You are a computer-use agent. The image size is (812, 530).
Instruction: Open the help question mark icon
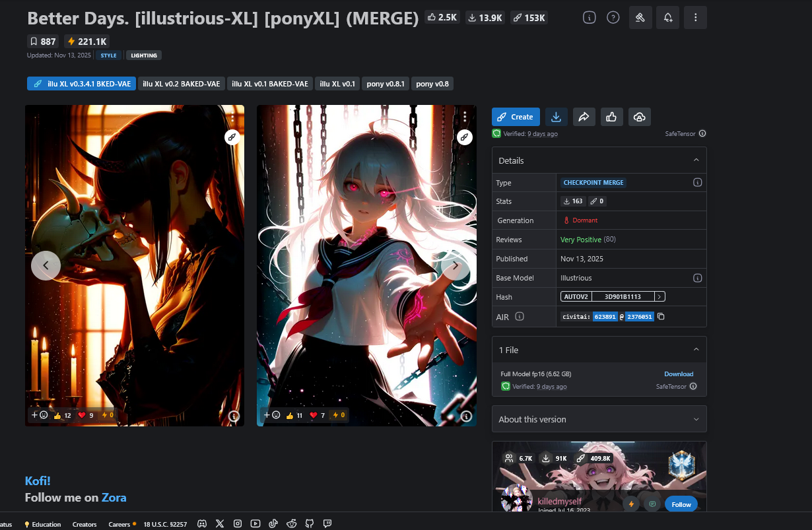[613, 18]
